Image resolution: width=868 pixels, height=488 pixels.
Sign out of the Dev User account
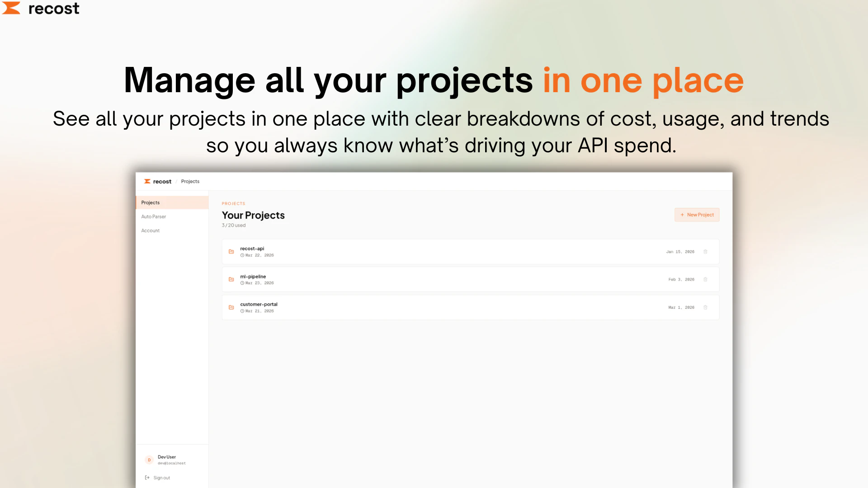pyautogui.click(x=161, y=477)
